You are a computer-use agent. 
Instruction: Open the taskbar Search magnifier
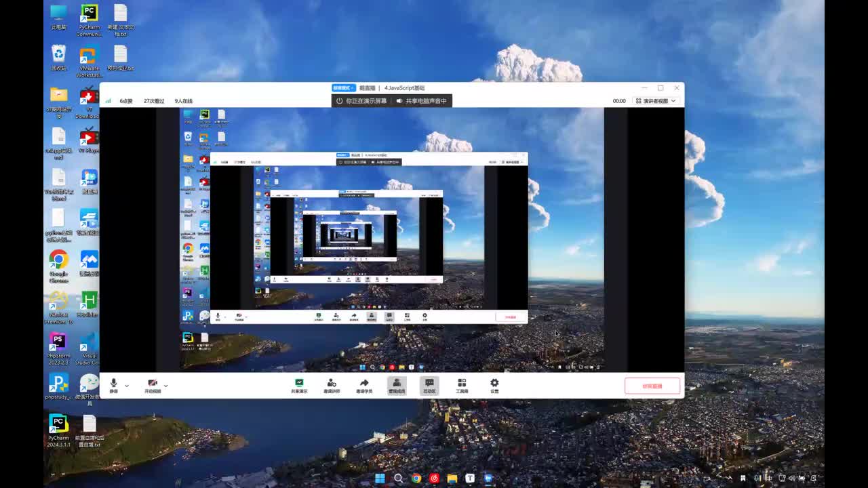click(398, 478)
